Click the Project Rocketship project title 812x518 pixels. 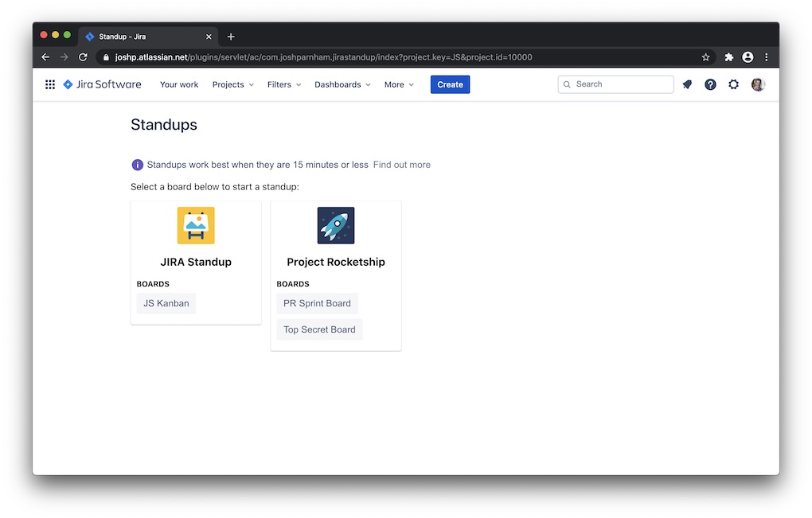(336, 262)
